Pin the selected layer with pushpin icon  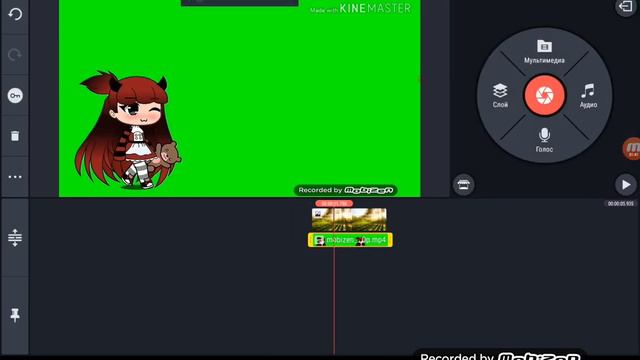pos(15,315)
